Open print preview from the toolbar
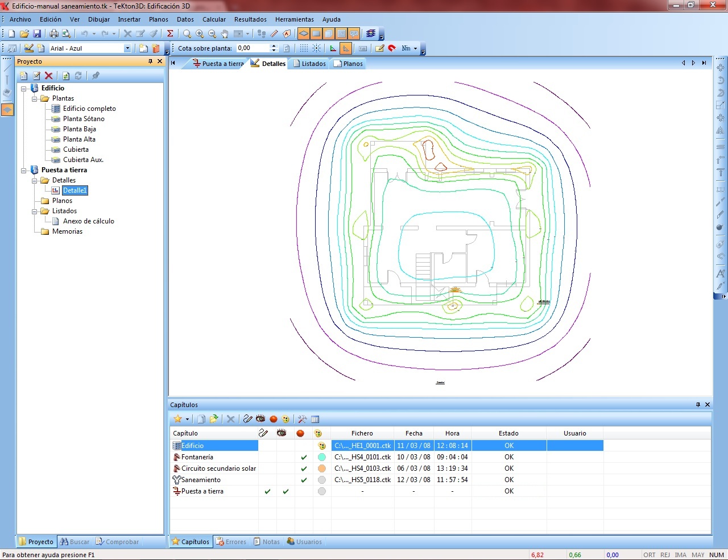728x560 pixels. point(66,34)
